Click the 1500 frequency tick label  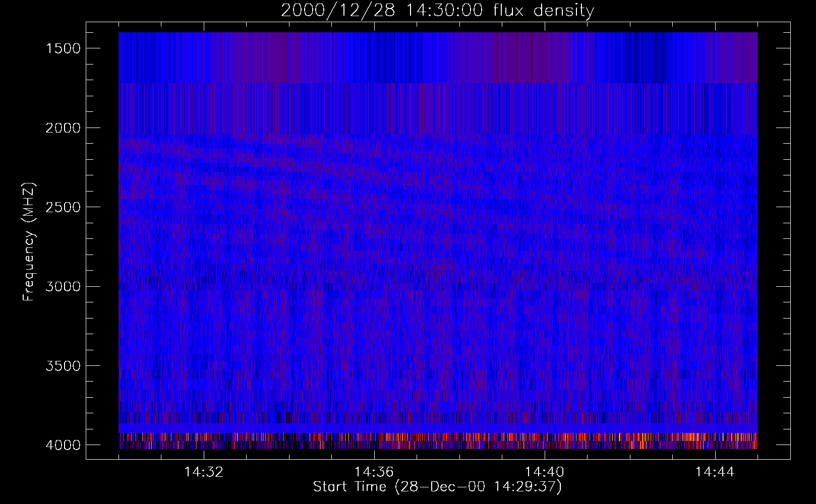point(63,48)
